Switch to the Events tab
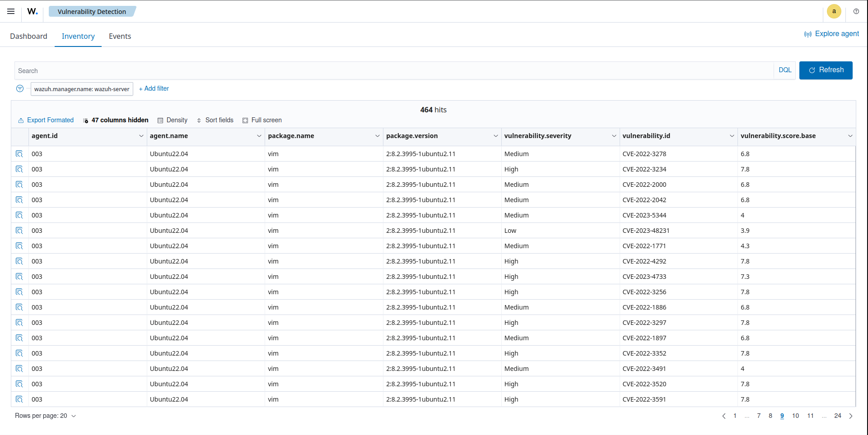 click(120, 36)
